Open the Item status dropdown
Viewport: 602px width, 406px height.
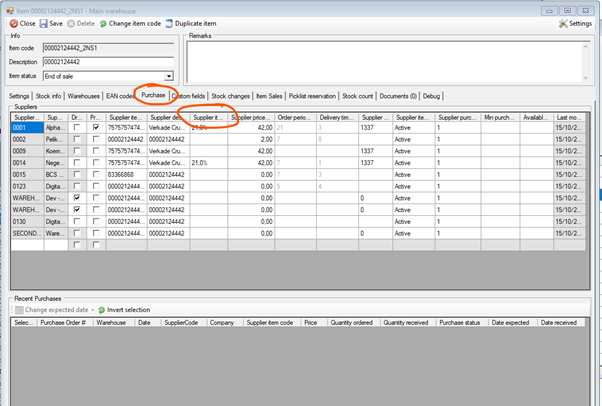(x=169, y=76)
